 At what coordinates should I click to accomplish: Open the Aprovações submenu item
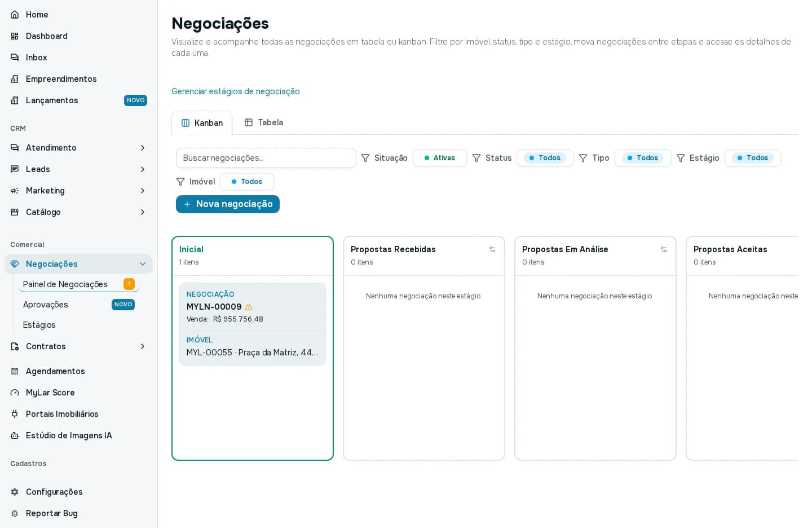coord(79,305)
